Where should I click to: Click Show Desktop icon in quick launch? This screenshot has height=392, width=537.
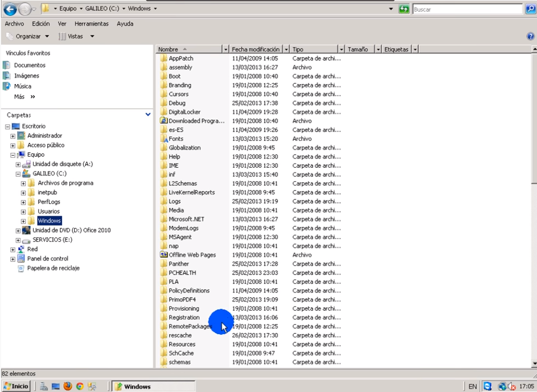pos(56,386)
